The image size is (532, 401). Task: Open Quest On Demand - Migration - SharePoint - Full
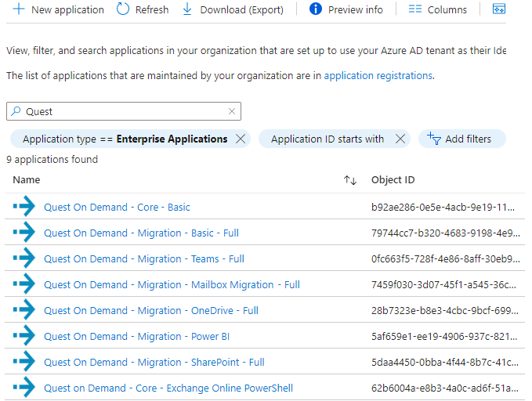tap(154, 363)
